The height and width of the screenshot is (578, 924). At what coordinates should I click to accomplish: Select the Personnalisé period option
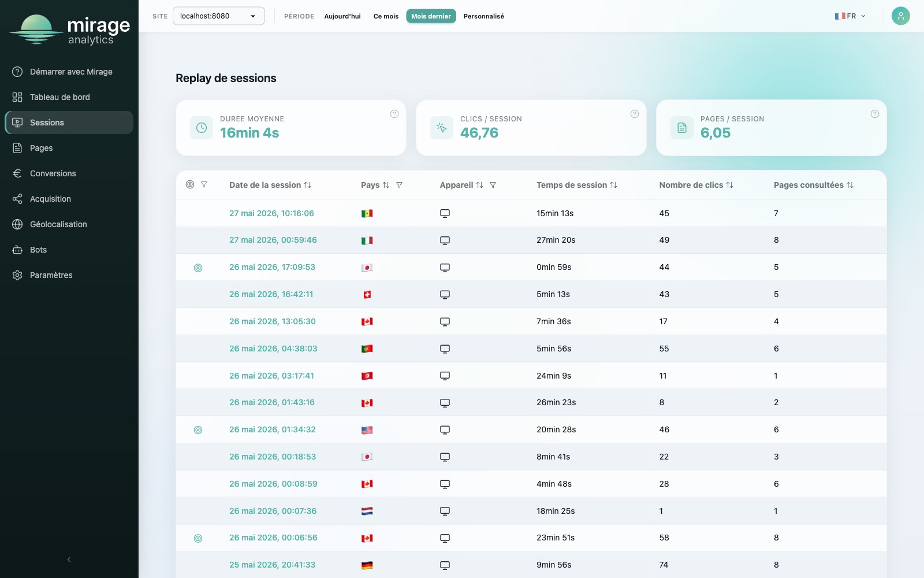pyautogui.click(x=483, y=16)
